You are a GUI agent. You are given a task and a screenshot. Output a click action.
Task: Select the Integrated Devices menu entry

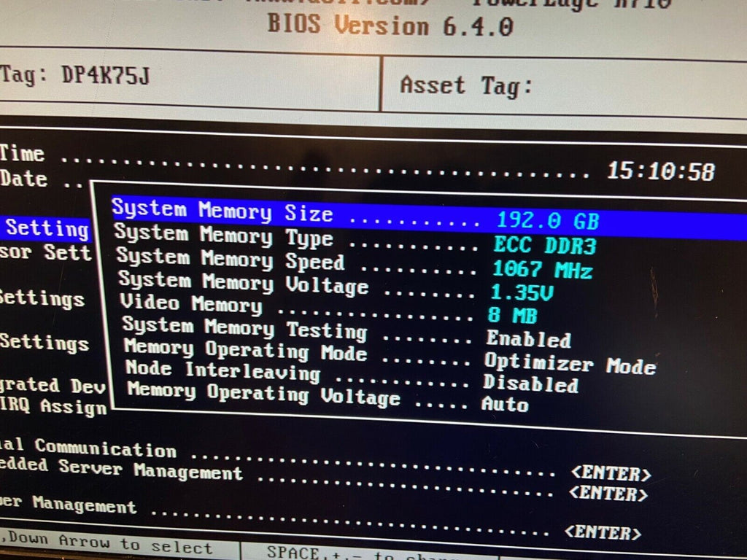click(53, 385)
